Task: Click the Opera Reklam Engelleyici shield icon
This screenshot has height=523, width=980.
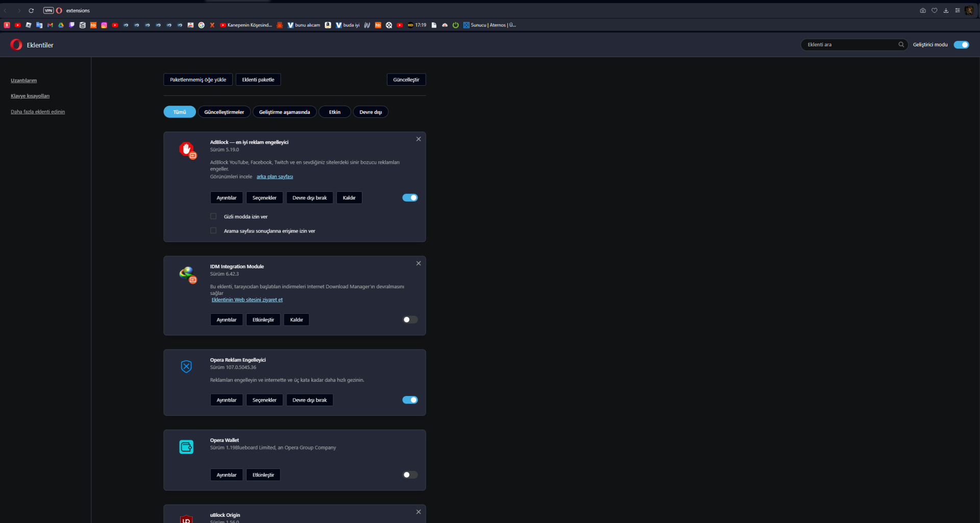Action: [186, 366]
